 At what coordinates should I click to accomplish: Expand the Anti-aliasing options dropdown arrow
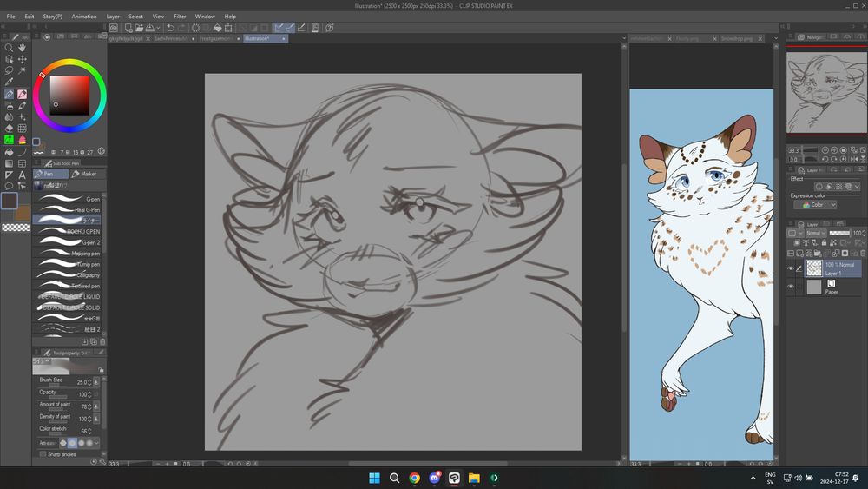tap(96, 443)
